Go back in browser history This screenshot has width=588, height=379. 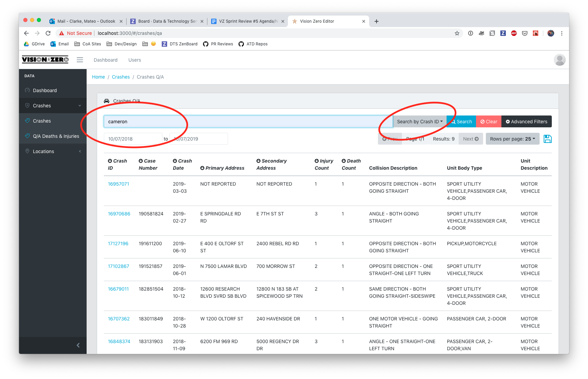[26, 33]
